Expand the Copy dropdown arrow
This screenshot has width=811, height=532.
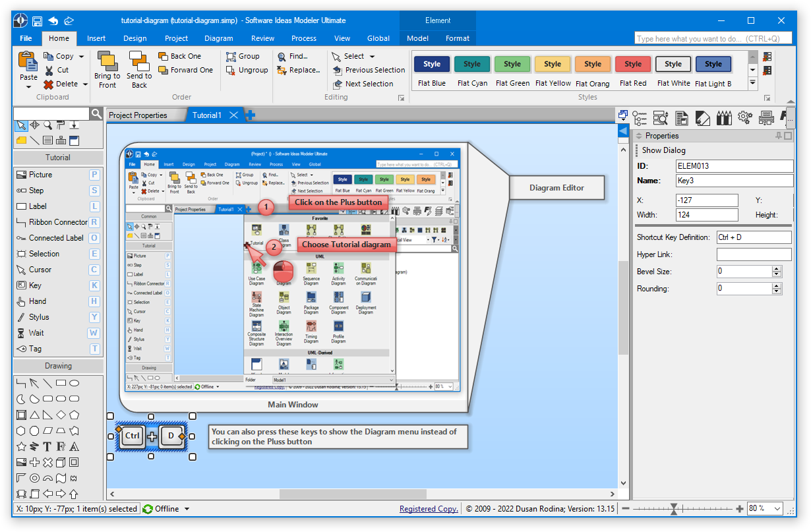click(x=81, y=57)
